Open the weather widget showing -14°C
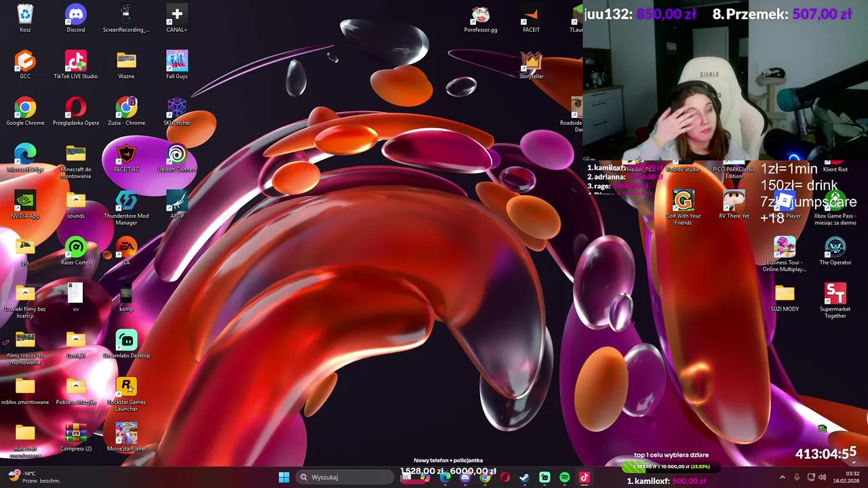The height and width of the screenshot is (488, 868). (34, 477)
